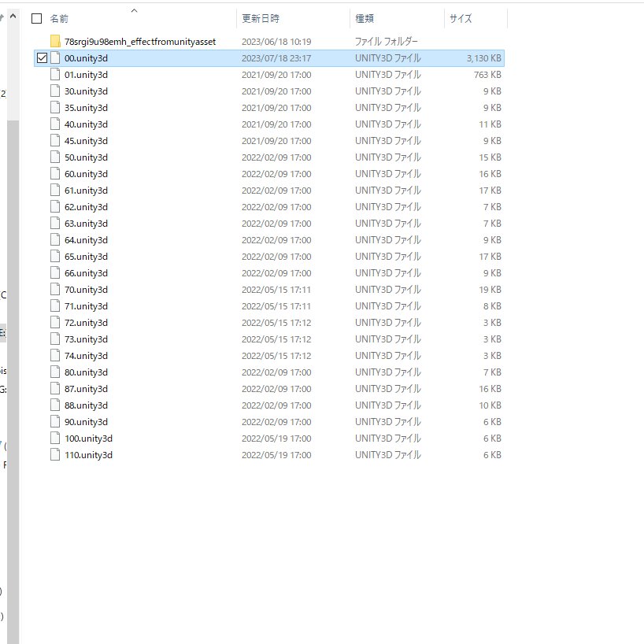This screenshot has height=644, width=644.
Task: Sort files by サイズ column header
Action: (461, 18)
